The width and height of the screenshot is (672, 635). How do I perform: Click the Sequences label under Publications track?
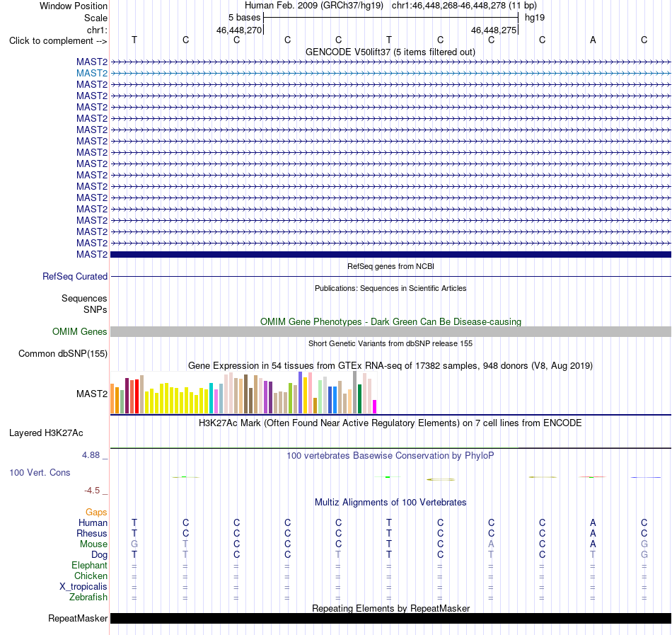tap(84, 299)
